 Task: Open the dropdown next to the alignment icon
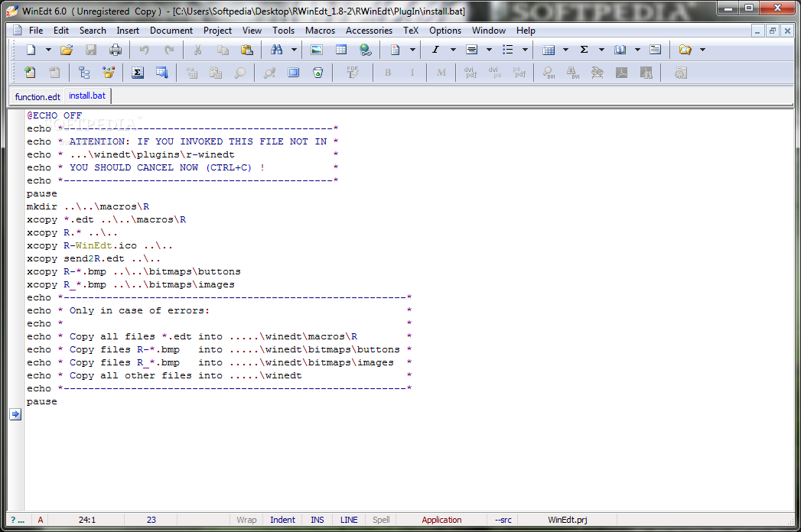coord(489,50)
